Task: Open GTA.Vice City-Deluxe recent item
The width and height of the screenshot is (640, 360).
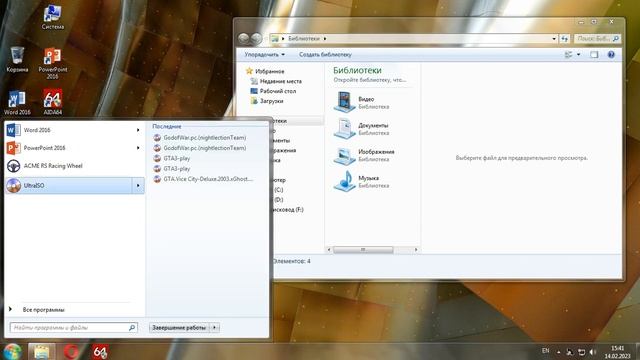Action: pyautogui.click(x=203, y=179)
